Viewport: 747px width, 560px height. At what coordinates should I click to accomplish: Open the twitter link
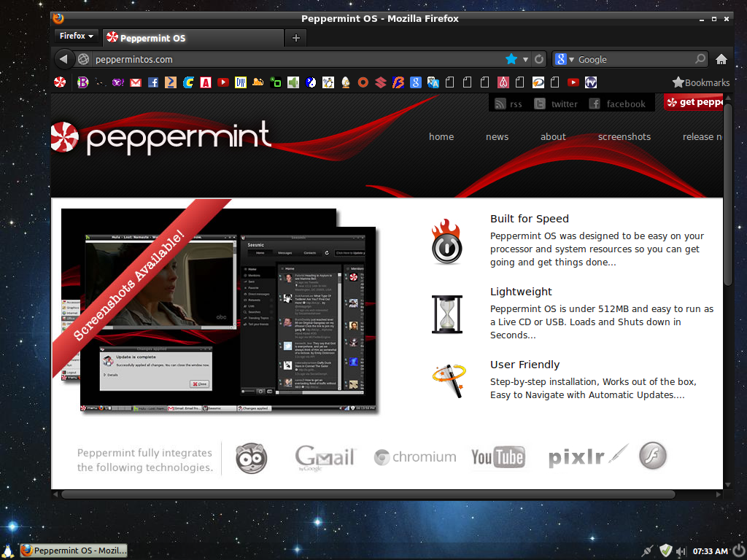pyautogui.click(x=555, y=104)
